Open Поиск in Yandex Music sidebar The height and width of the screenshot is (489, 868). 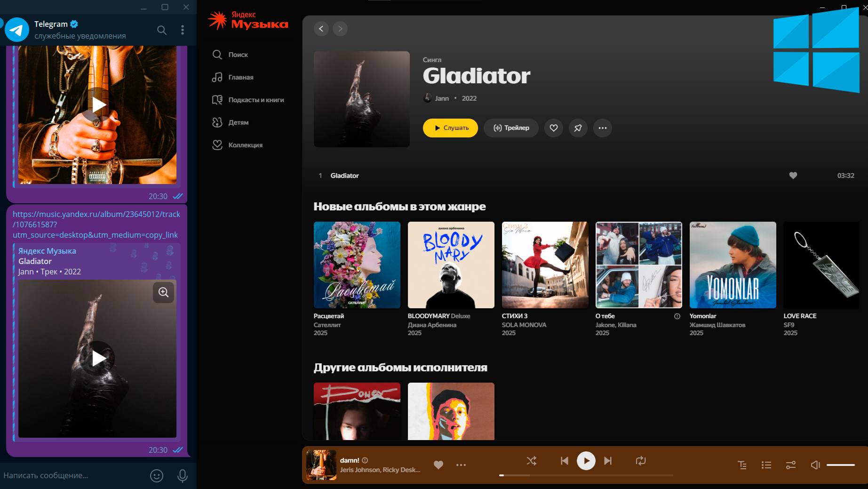tap(230, 55)
